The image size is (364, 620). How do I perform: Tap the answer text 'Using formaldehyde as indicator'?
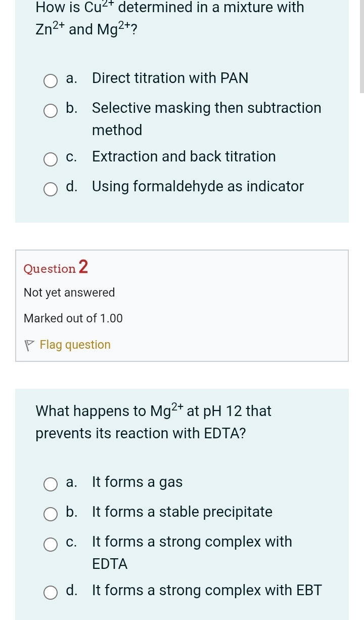[198, 187]
